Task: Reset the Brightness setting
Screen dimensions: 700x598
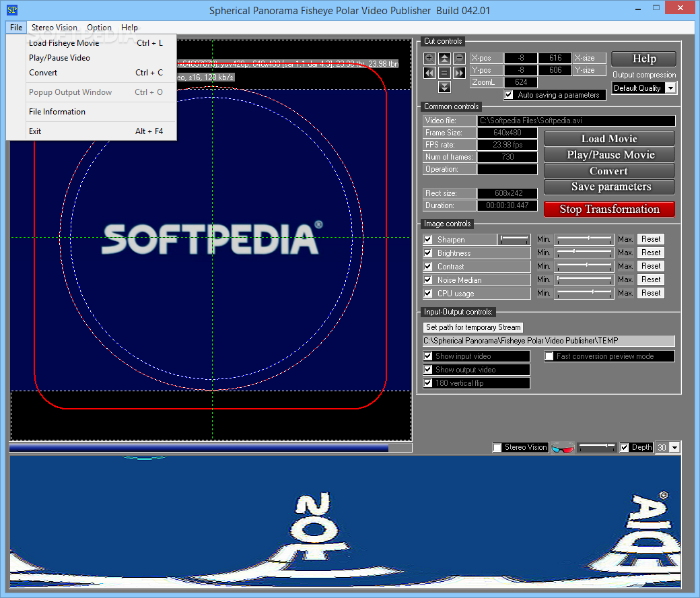Action: click(x=651, y=253)
